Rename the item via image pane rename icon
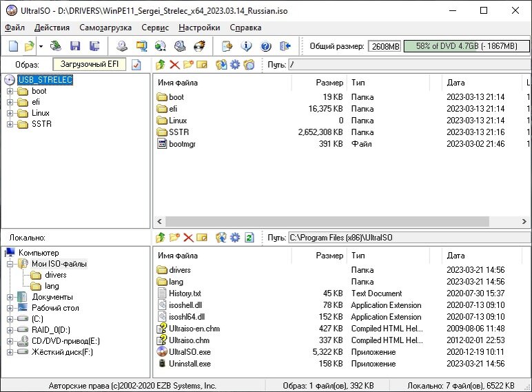 pyautogui.click(x=202, y=65)
